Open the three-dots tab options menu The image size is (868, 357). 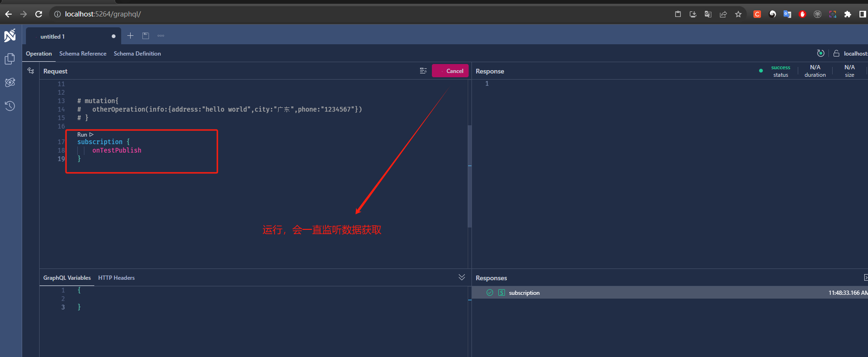click(x=161, y=36)
